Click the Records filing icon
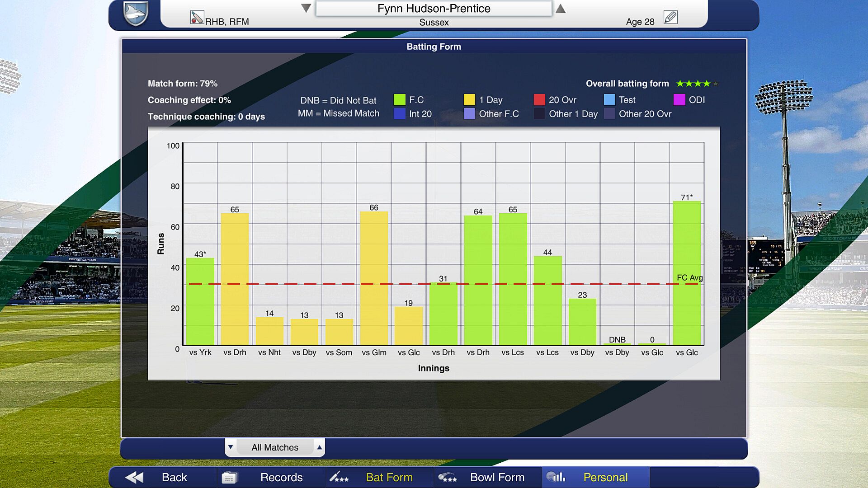This screenshot has height=488, width=868. pos(229,477)
